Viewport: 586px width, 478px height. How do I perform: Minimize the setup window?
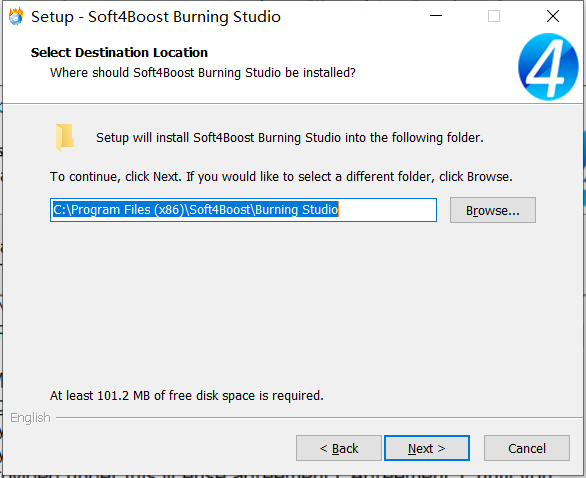point(436,16)
